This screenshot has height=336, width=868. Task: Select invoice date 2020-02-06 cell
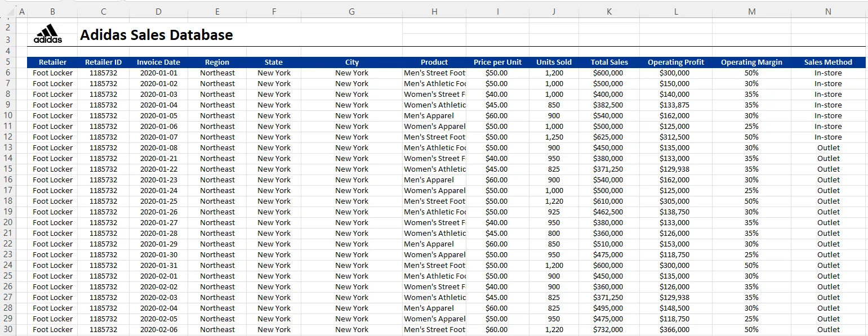coord(158,330)
